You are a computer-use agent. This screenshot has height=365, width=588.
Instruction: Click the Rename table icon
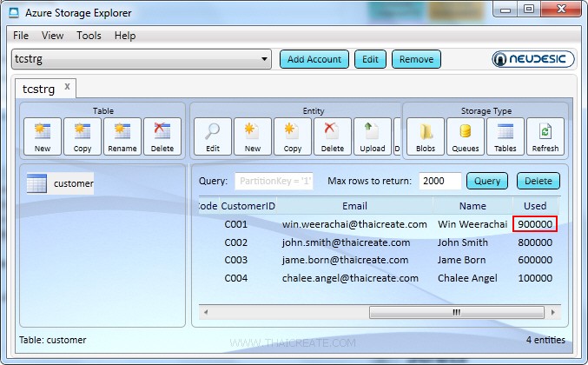pyautogui.click(x=122, y=136)
